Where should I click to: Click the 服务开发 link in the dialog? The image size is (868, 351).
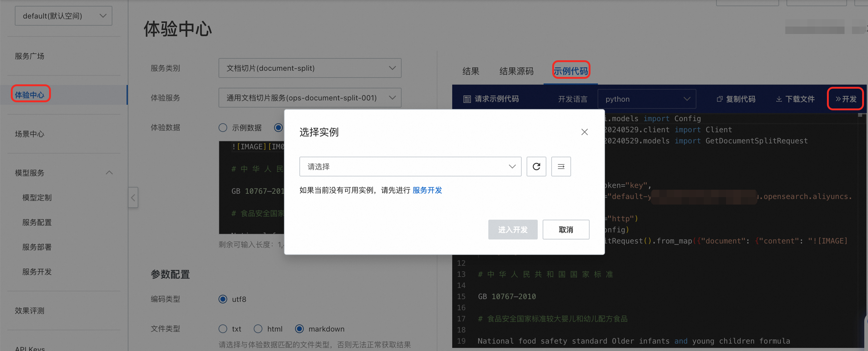(x=427, y=190)
